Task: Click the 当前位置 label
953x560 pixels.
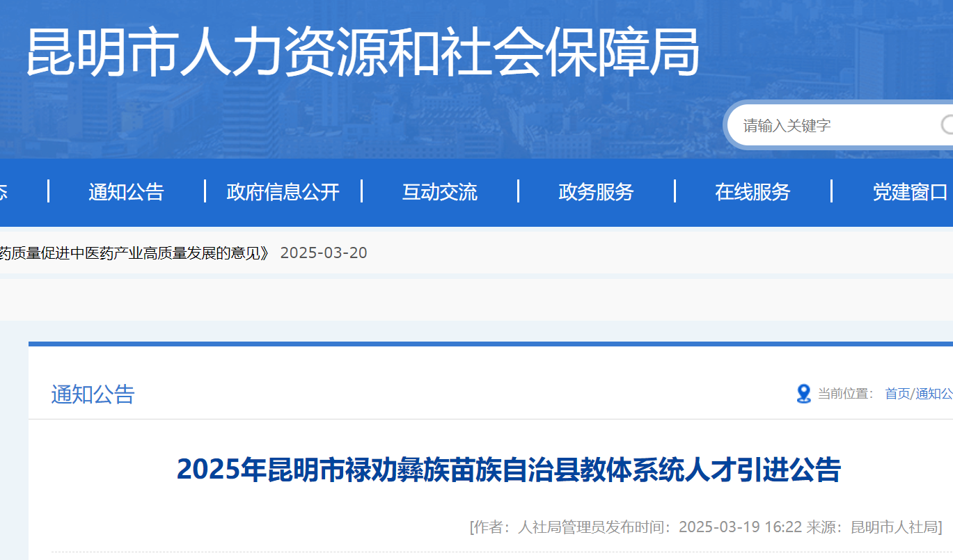Action: point(845,394)
